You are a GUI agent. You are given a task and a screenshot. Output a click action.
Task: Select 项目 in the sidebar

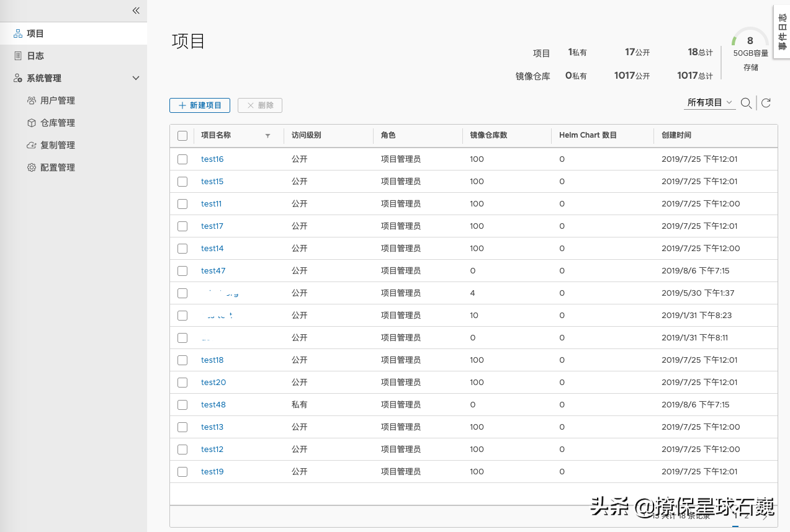point(35,33)
